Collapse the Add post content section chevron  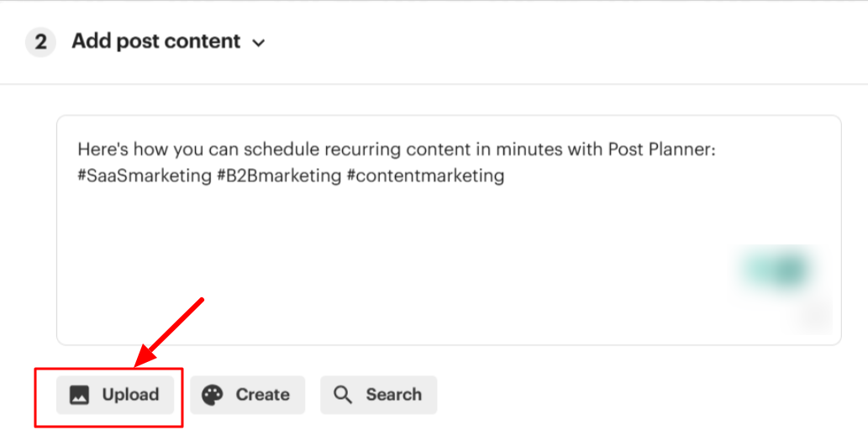pos(259,43)
